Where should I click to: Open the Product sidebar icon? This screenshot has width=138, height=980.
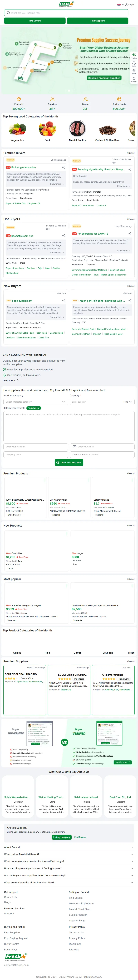(134, 78)
